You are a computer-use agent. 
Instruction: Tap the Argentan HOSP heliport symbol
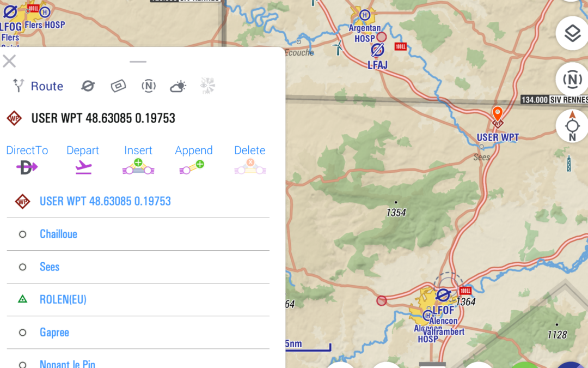364,15
